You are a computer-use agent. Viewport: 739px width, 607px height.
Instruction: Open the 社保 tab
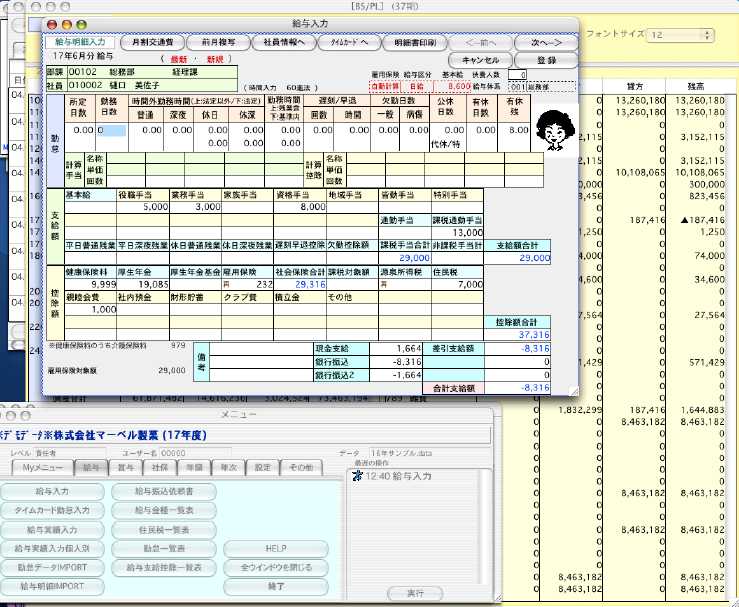(x=160, y=467)
